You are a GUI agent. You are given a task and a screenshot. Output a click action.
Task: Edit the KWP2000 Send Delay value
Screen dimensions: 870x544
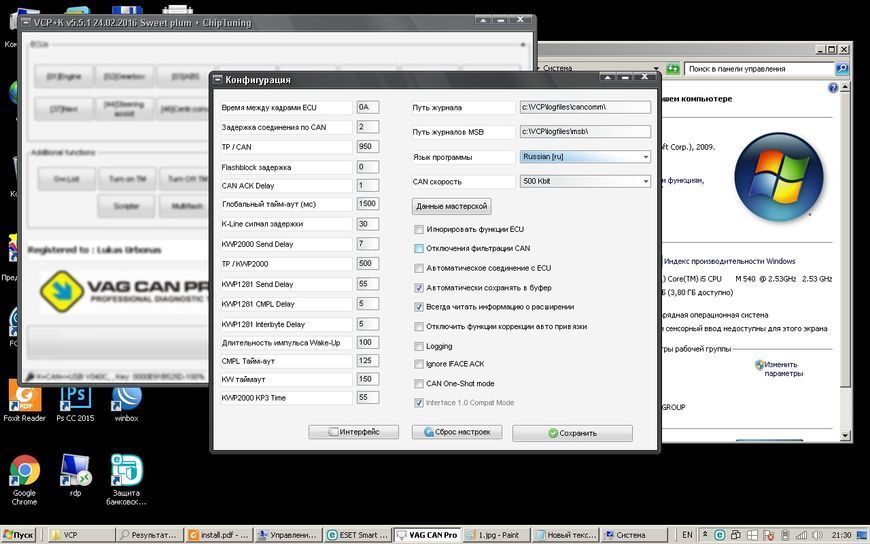tap(367, 244)
